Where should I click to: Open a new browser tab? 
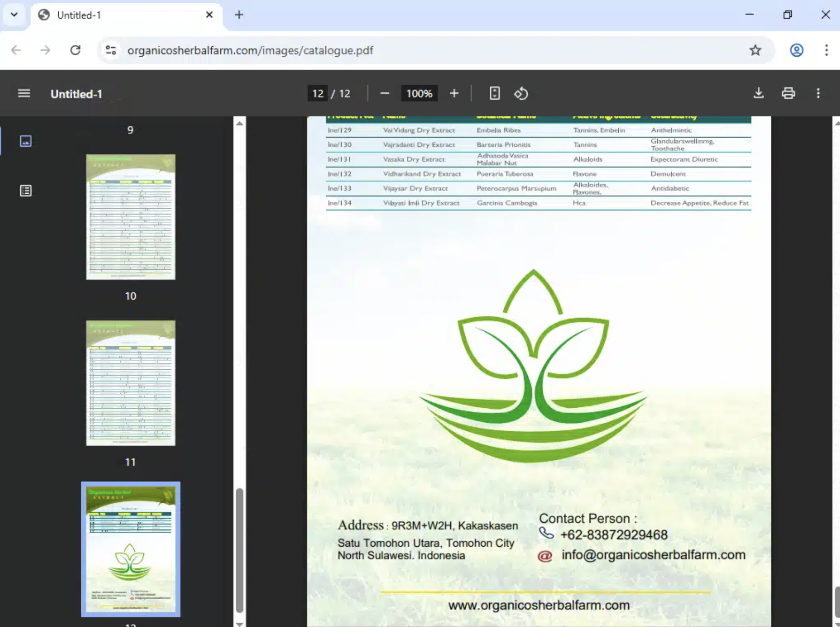tap(239, 15)
